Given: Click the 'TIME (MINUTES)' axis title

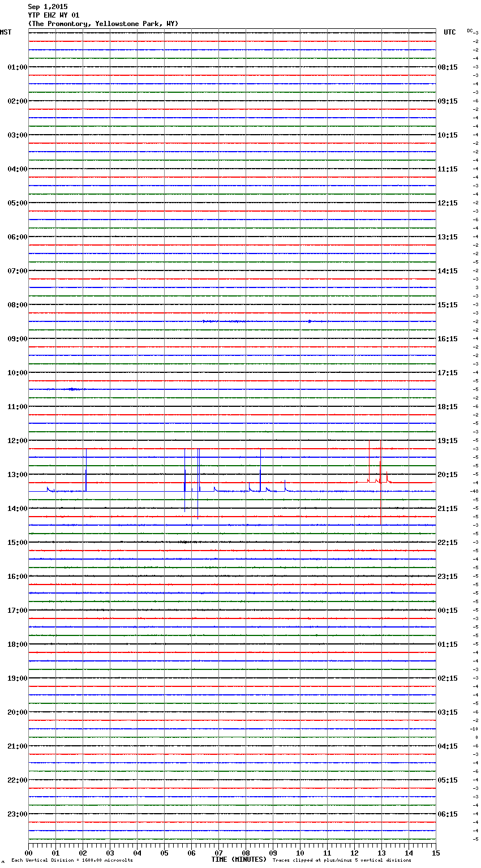Looking at the screenshot, I should [x=239, y=860].
